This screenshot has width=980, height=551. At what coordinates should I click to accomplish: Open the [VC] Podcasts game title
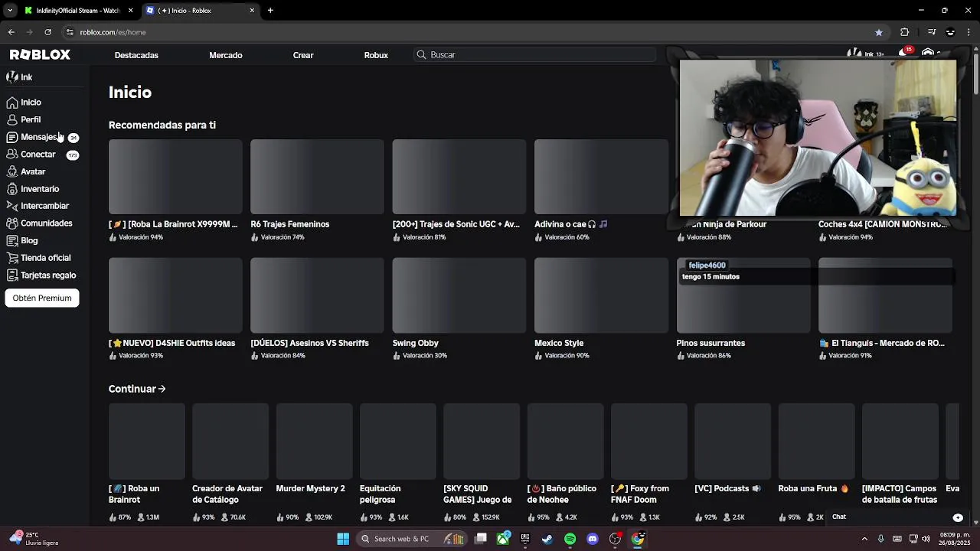(x=727, y=488)
